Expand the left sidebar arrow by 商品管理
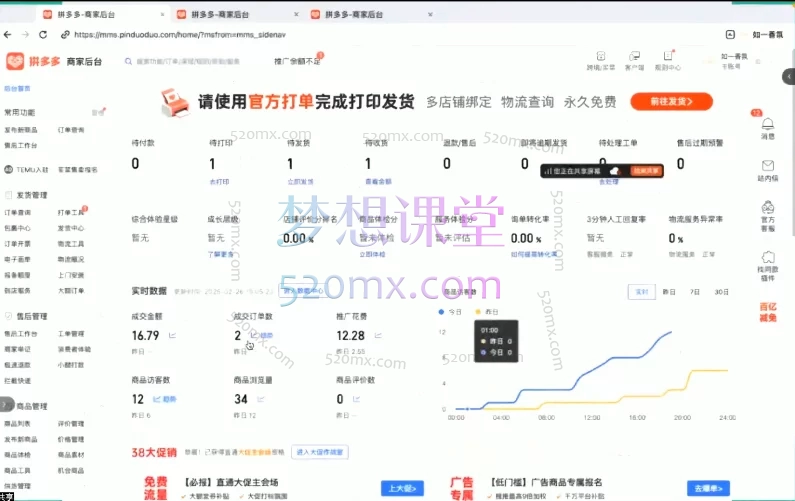Screen dimensions: 795x501 pos(7,404)
